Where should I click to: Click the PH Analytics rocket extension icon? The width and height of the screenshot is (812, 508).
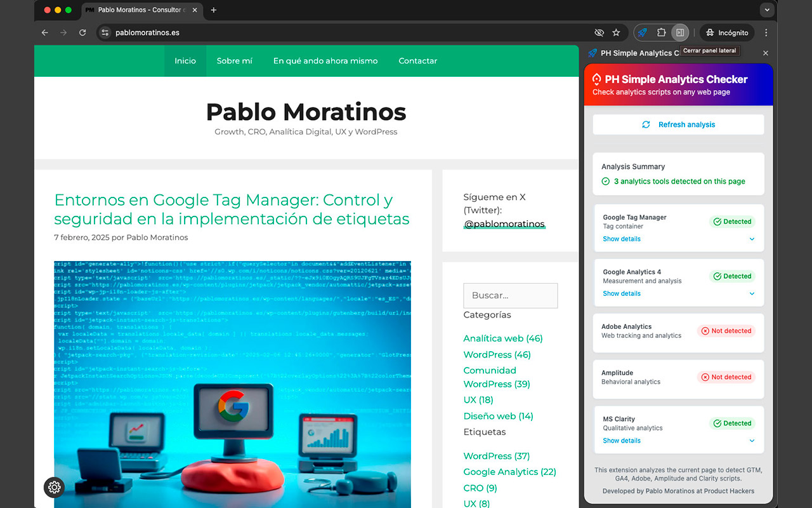(643, 32)
